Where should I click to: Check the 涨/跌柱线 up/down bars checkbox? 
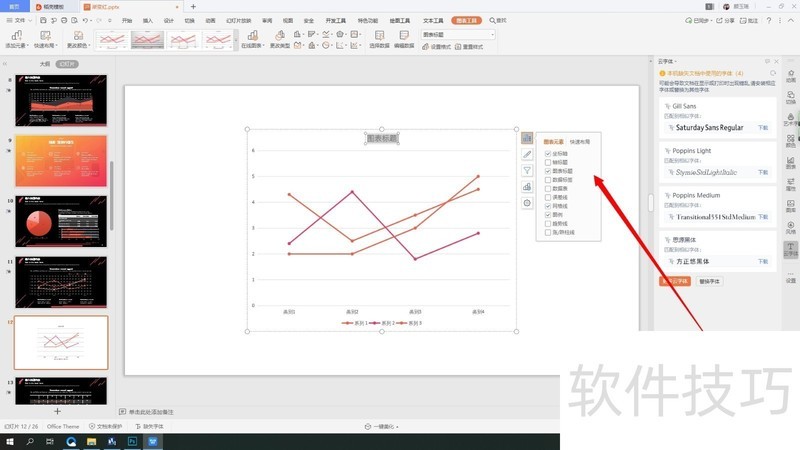click(547, 232)
